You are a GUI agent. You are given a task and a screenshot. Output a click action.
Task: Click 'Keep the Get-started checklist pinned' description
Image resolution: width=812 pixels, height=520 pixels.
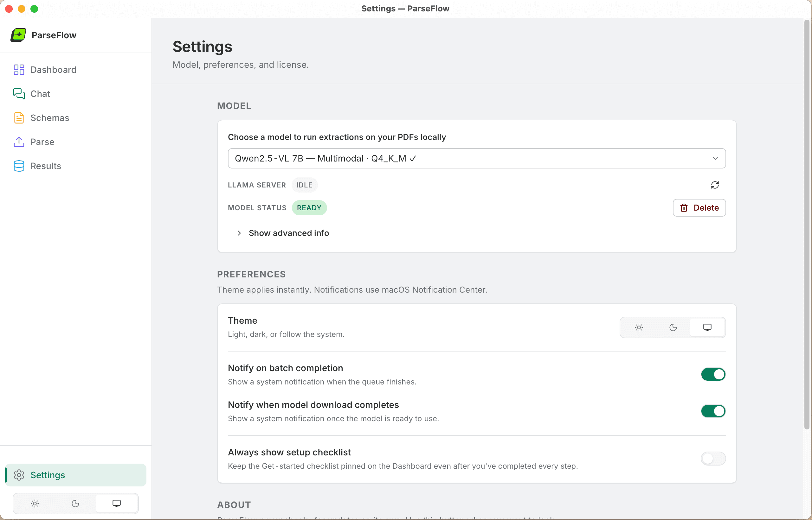(403, 466)
